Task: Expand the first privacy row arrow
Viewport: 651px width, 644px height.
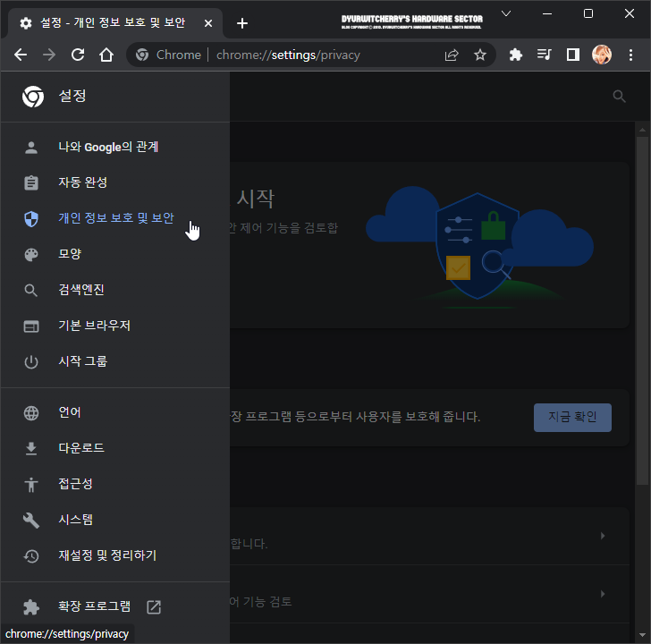Action: pos(603,536)
